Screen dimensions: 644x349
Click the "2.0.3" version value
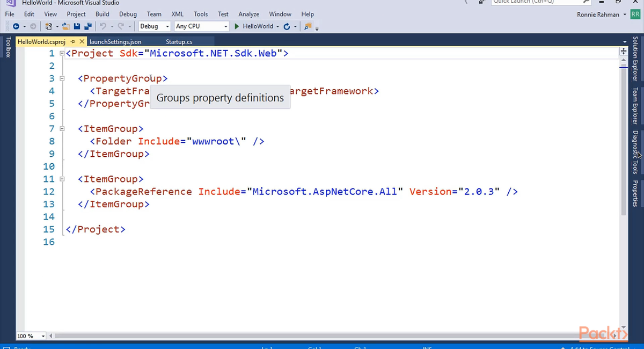click(478, 192)
